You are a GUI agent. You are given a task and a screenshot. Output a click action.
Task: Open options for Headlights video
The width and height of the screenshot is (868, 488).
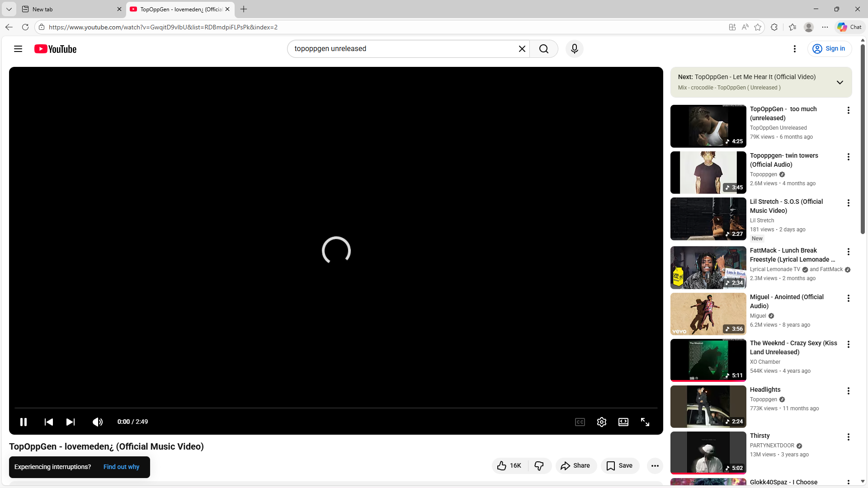pyautogui.click(x=849, y=391)
